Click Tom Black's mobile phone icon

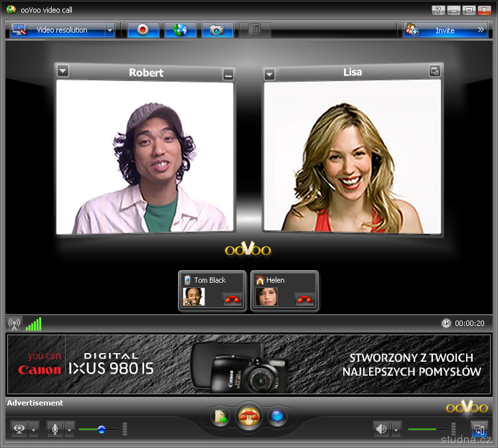[x=187, y=279]
